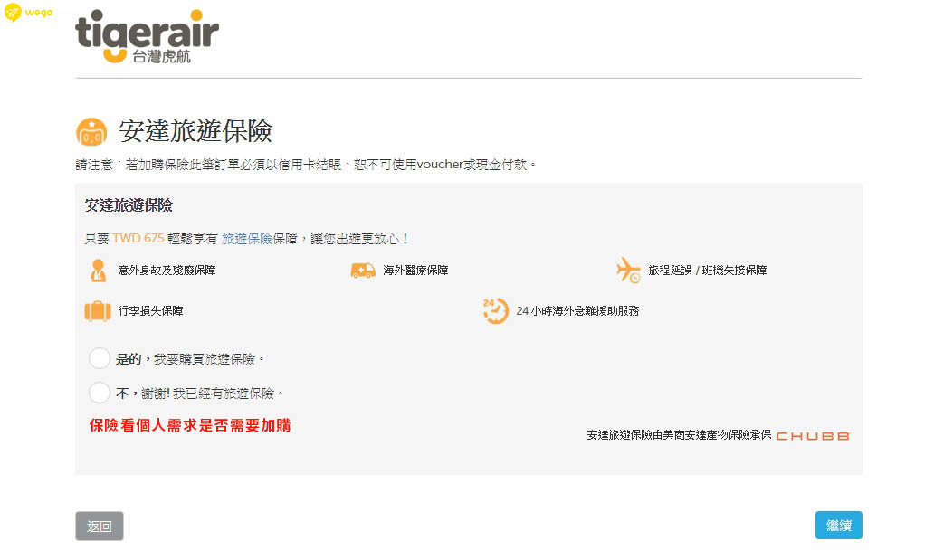Click the trip delay airplane icon
Viewport: 934px width, 560px height.
click(x=628, y=271)
